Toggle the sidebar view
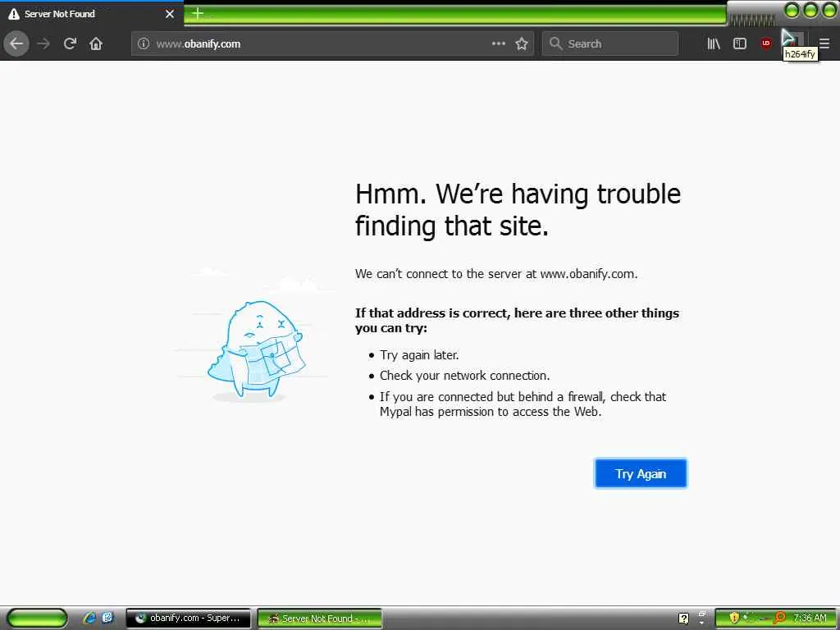 tap(740, 43)
